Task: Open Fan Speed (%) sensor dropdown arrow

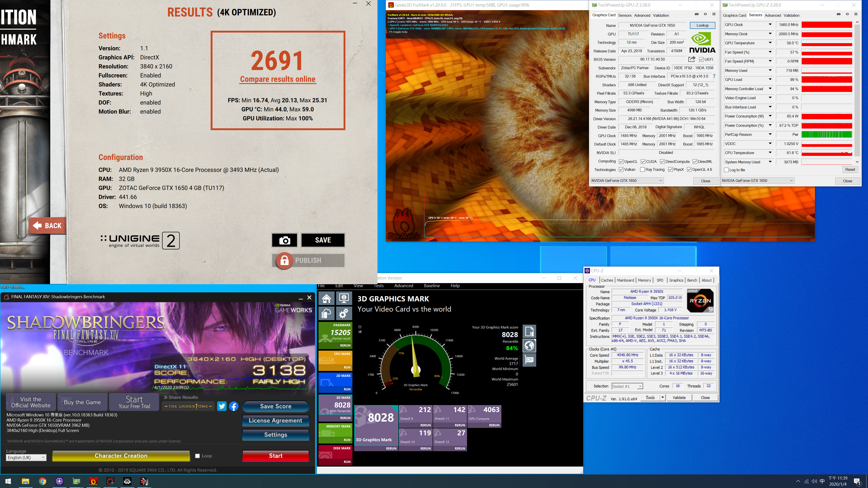Action: click(x=770, y=52)
